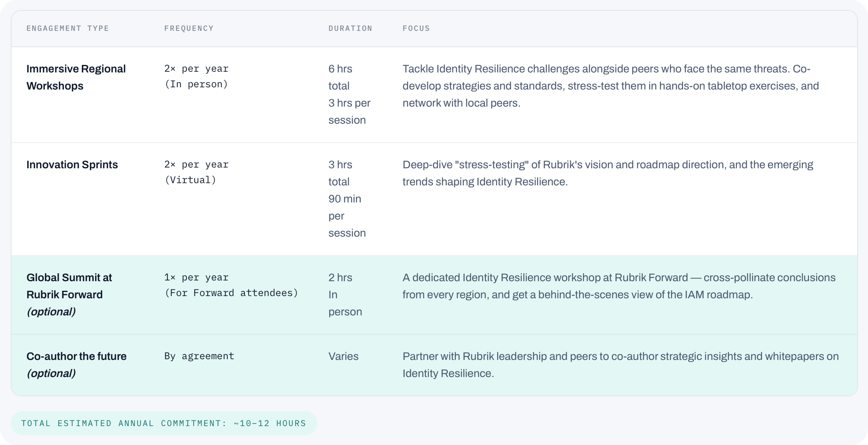This screenshot has height=445, width=868.
Task: Click the '3 hrs total 90 min' duration cell
Action: tap(347, 199)
